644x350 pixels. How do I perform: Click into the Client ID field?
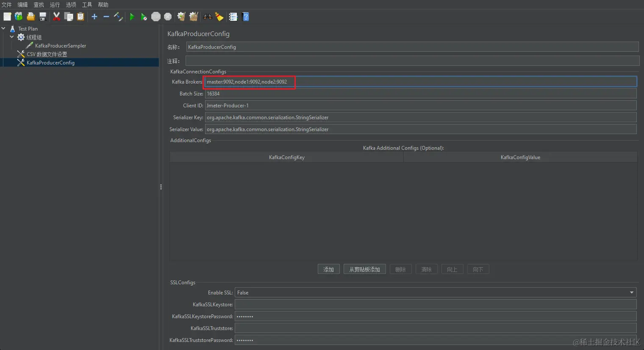pyautogui.click(x=421, y=105)
